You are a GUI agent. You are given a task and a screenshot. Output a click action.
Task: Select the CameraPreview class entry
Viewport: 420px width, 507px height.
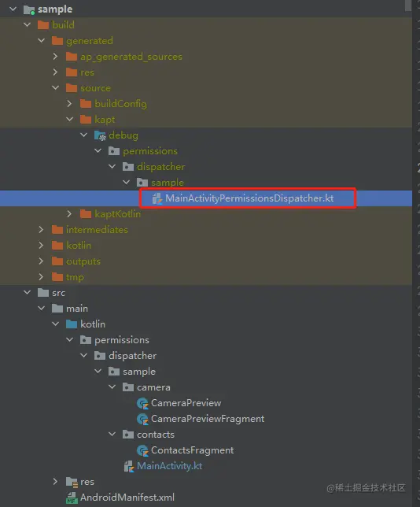tap(186, 403)
